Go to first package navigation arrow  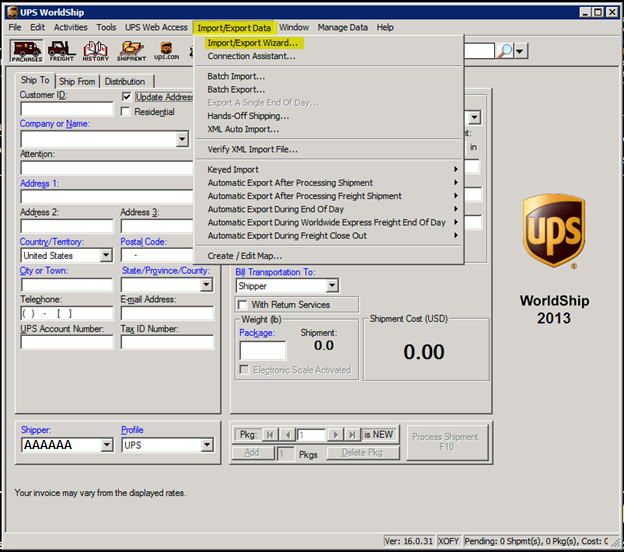(269, 435)
